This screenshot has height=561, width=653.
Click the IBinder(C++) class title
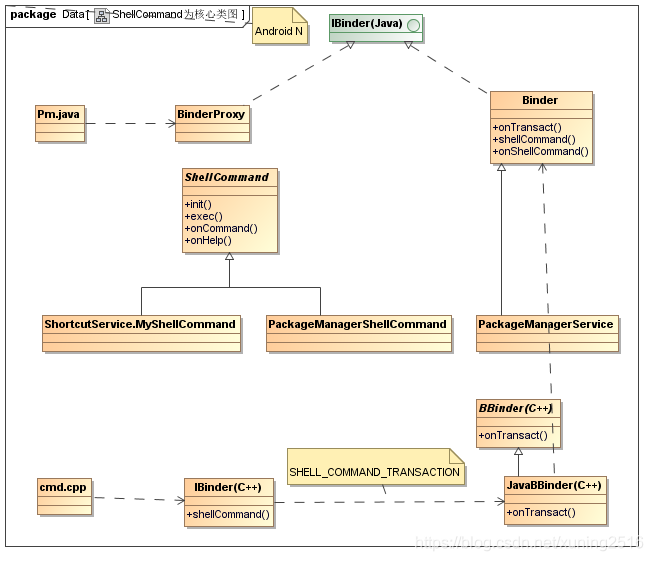click(228, 488)
